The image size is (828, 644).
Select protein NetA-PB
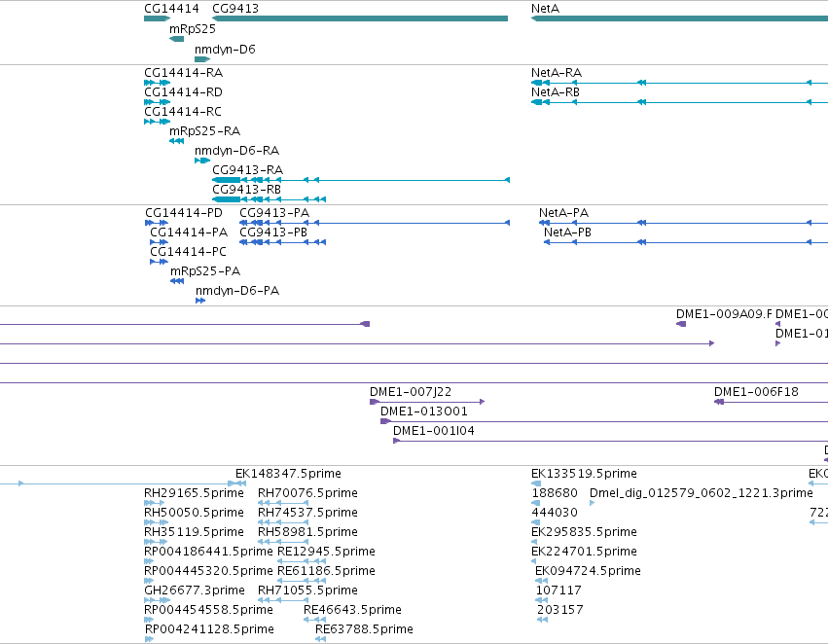point(567,233)
